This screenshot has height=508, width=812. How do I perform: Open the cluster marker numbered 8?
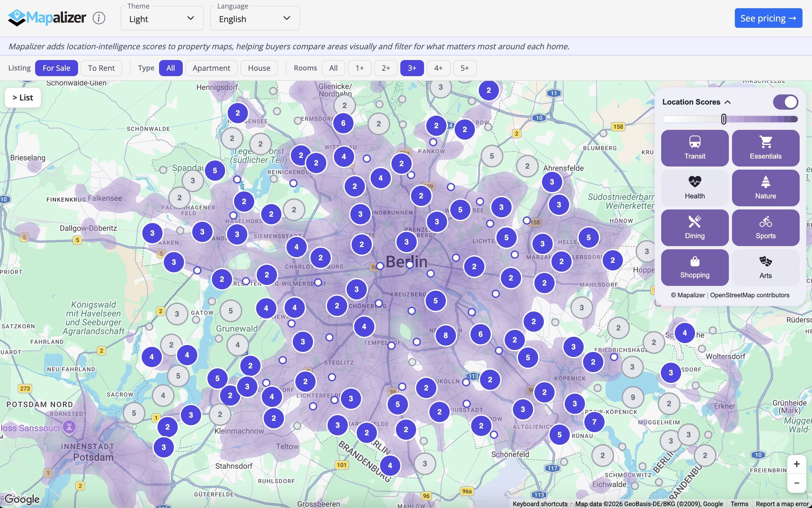446,335
